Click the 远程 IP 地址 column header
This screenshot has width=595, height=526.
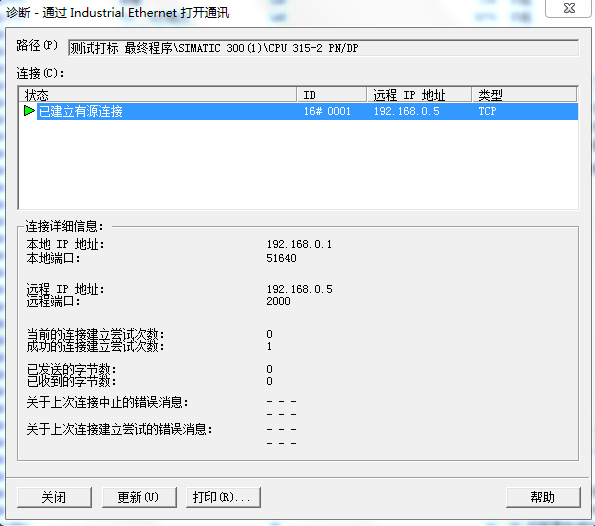(x=419, y=94)
